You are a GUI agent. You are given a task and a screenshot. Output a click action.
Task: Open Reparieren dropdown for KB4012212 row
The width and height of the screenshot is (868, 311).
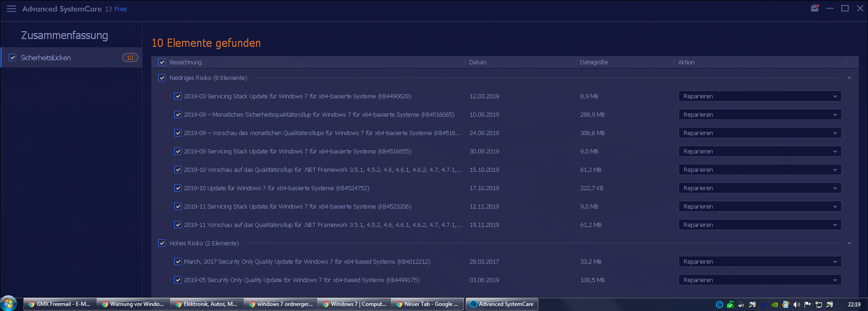click(760, 261)
